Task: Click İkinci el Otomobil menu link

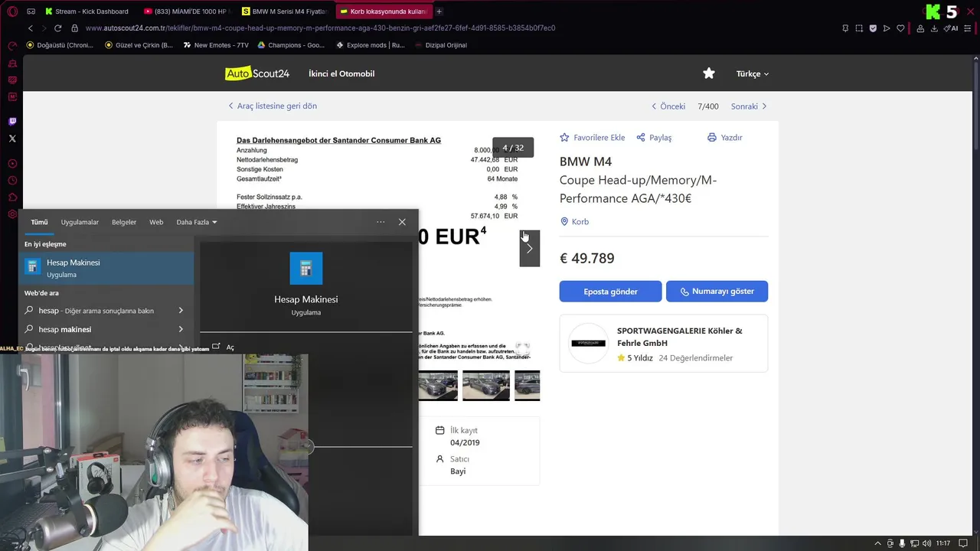Action: [x=341, y=73]
